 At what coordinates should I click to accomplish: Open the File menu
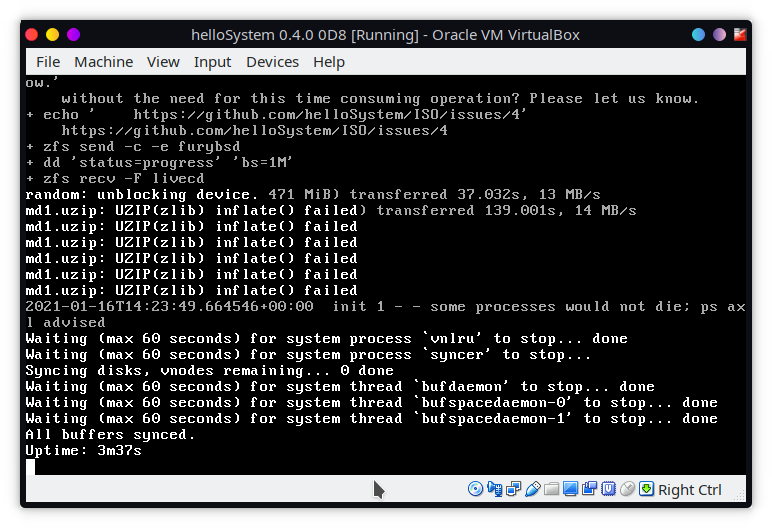[48, 62]
